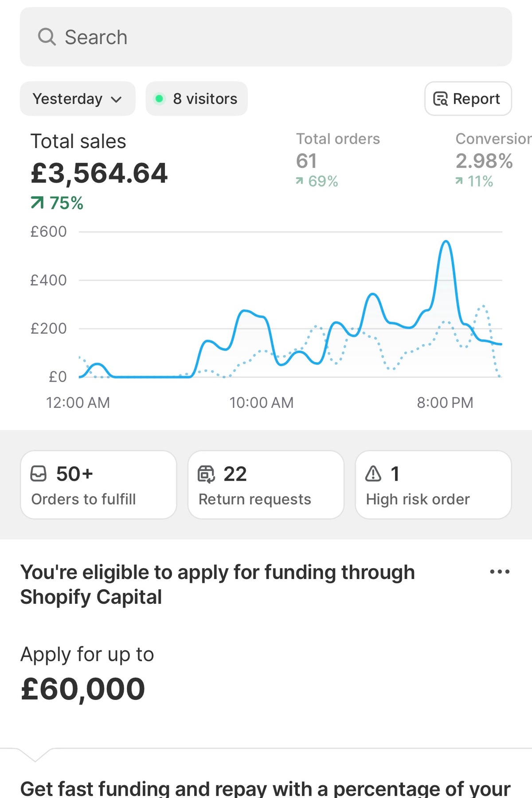Open the 22 Return requests card
Viewport: 532px width, 798px height.
[266, 485]
